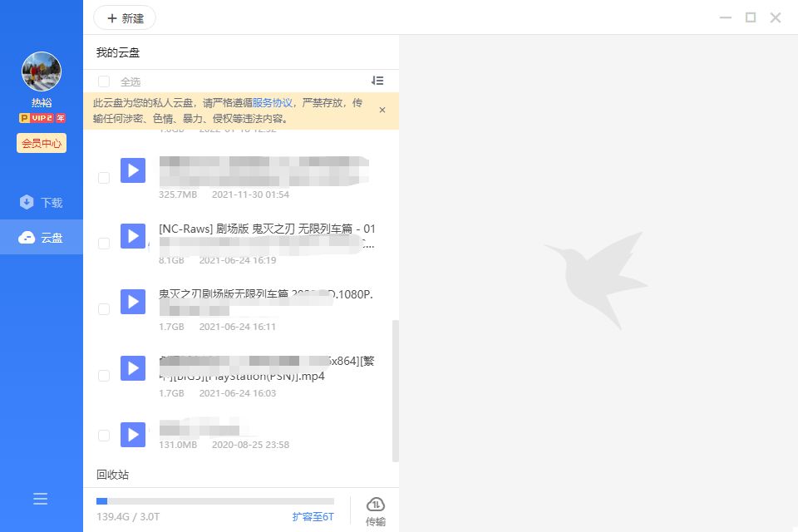The width and height of the screenshot is (798, 532).
Task: Click the date 2020-08-25 23:58
Action: pyautogui.click(x=250, y=445)
